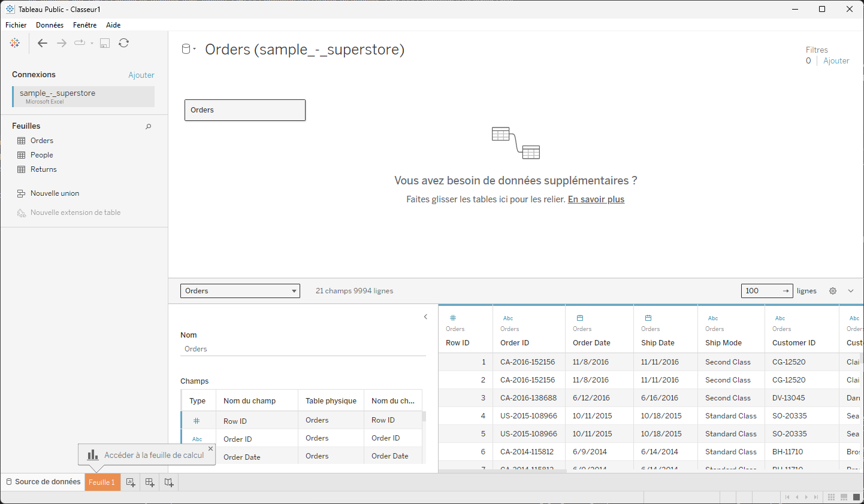The height and width of the screenshot is (504, 864).
Task: Click cell CA-2016-138688
Action: 528,398
